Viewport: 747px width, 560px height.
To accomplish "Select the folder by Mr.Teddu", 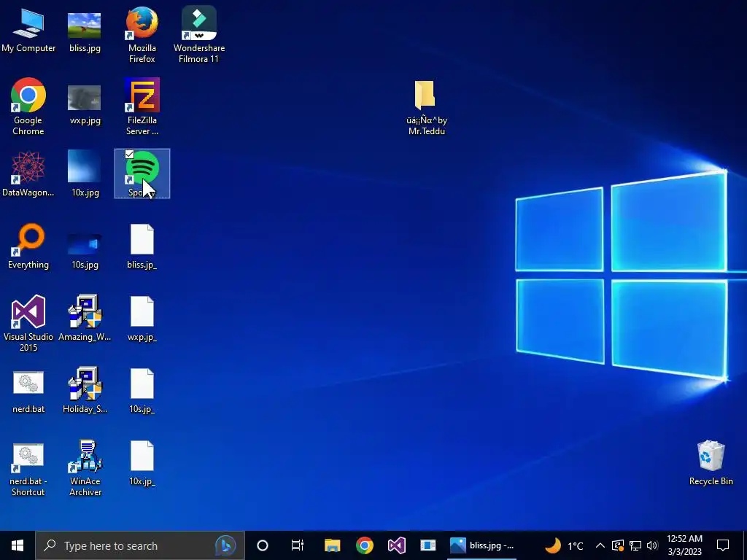I will point(426,108).
